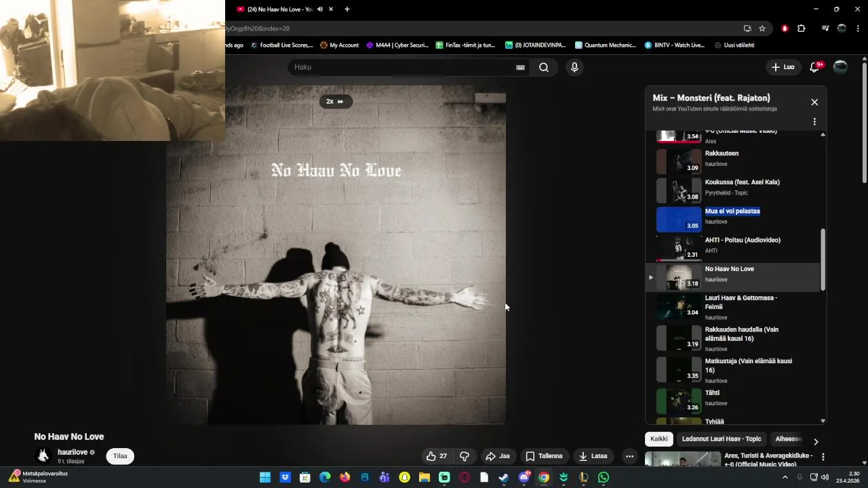Viewport: 868px width, 488px height.
Task: Click the Jaa share button
Action: (x=497, y=456)
